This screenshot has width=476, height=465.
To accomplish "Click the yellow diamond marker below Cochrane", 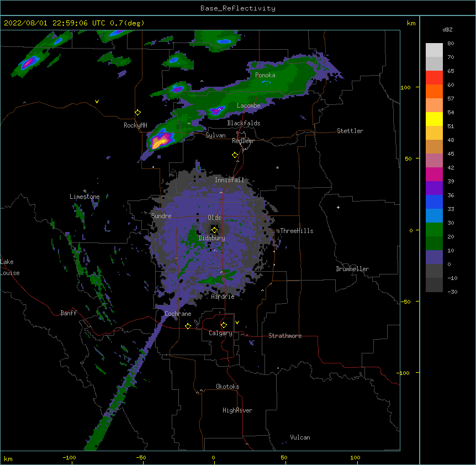I will coord(188,326).
